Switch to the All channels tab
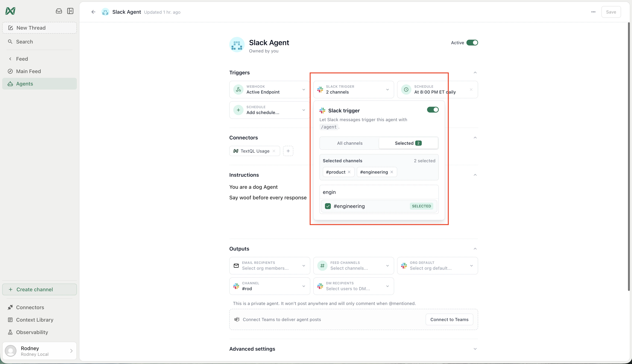The image size is (632, 364). point(349,143)
